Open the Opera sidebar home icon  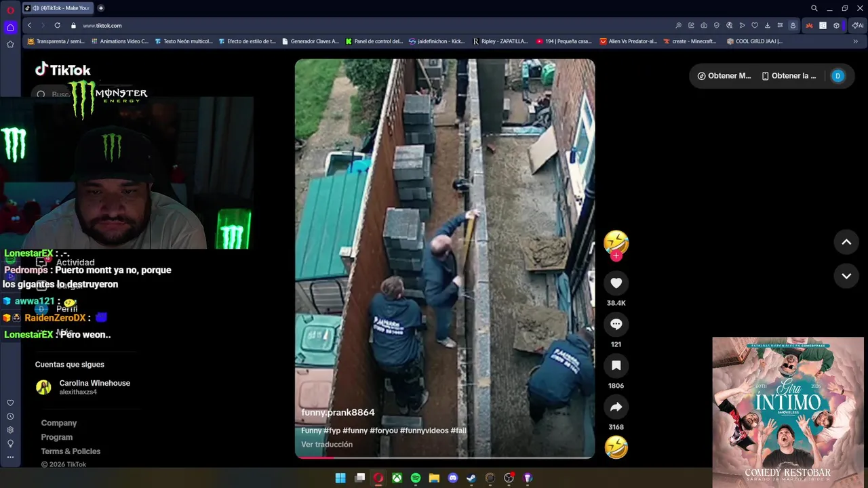click(x=10, y=28)
